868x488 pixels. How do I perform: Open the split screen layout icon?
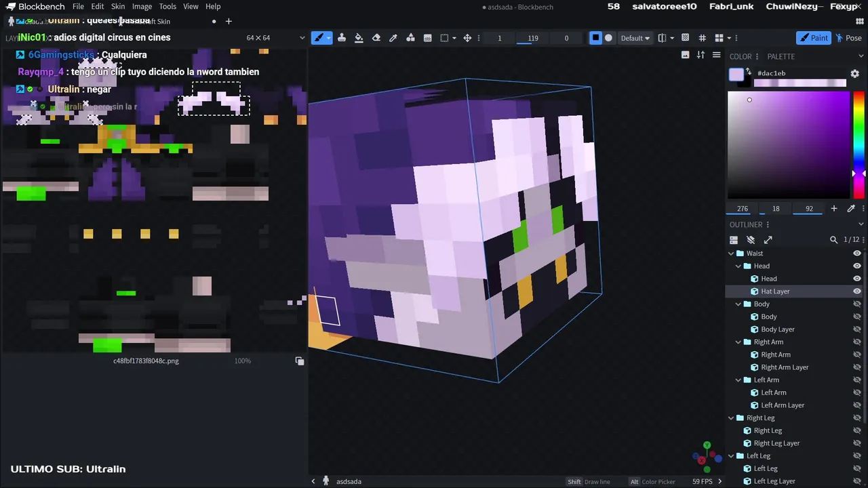(719, 38)
